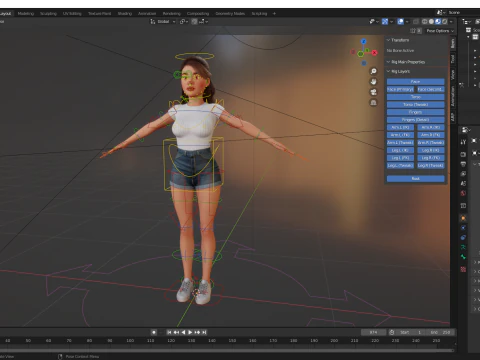480x360 pixels.
Task: Open the object visibility filter dropdown
Action: click(x=374, y=22)
